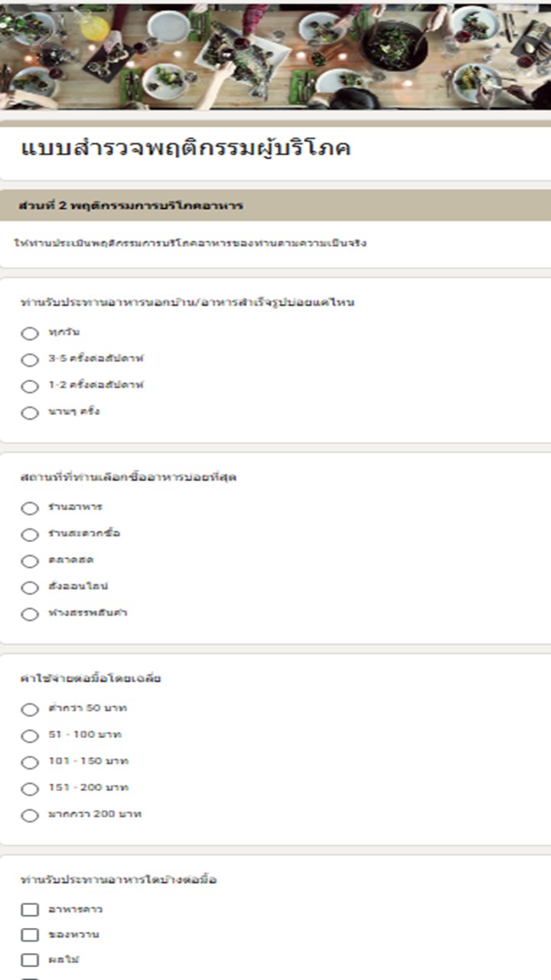Viewport: 551px width, 980px height.
Task: Choose ร้านอาหาร as purchase place
Action: tap(30, 508)
